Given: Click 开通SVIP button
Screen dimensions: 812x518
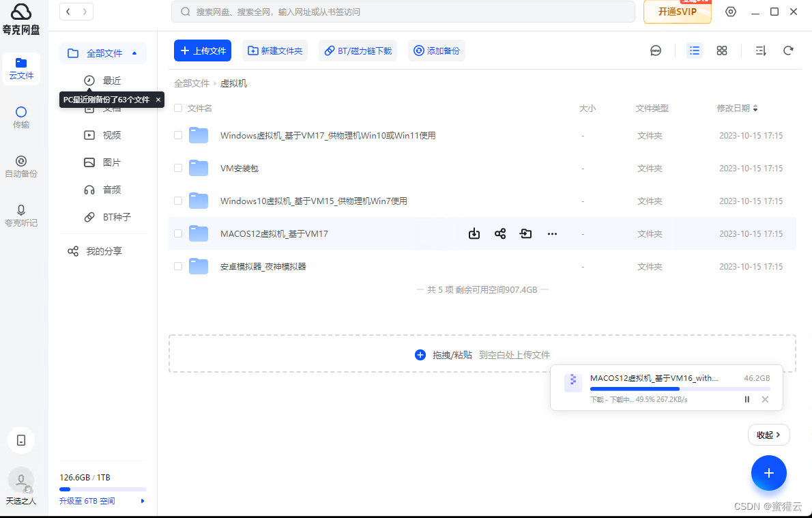Looking at the screenshot, I should 678,12.
